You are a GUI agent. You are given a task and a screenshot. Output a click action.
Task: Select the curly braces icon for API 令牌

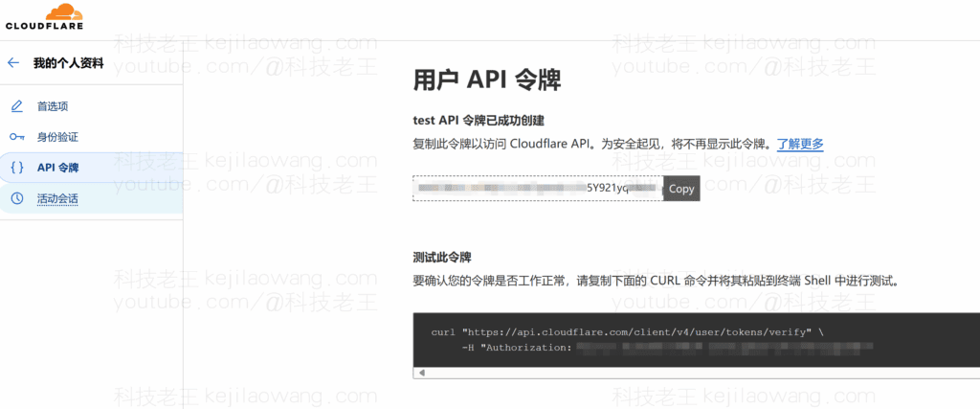18,167
